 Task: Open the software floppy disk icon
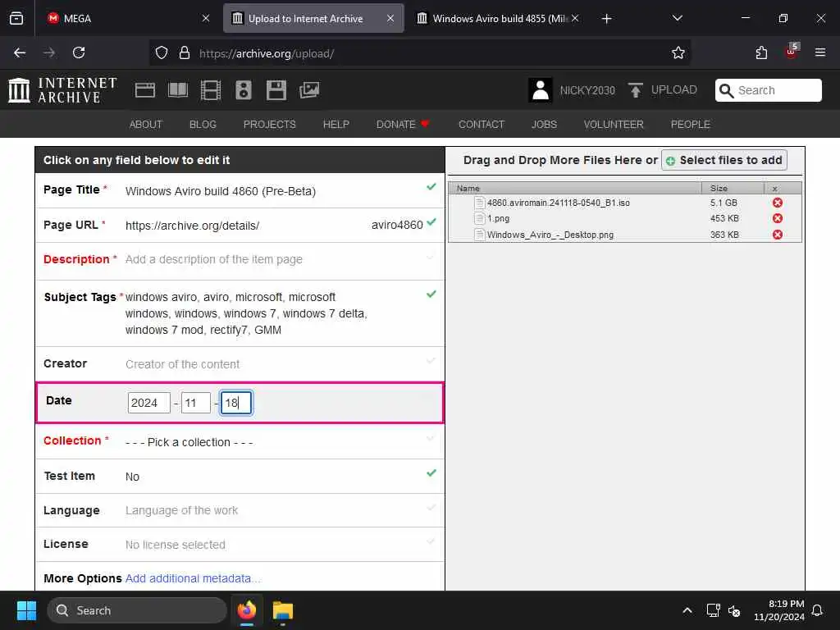tap(276, 90)
